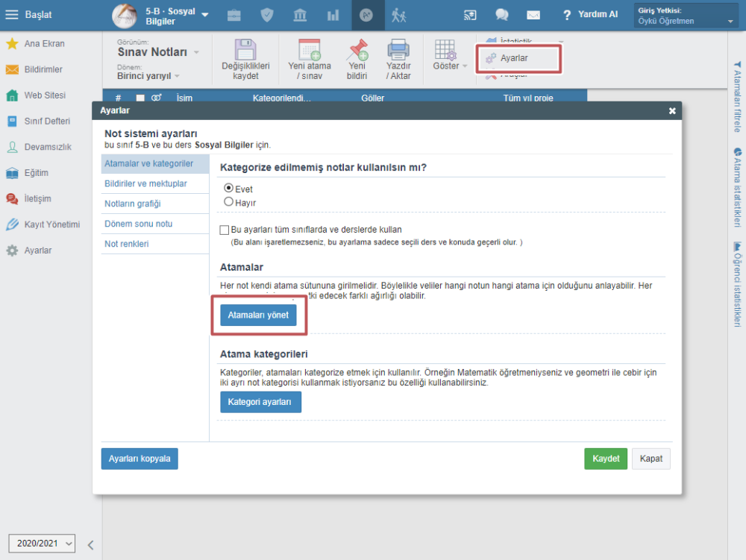The height and width of the screenshot is (560, 746).
Task: Open the Giriş Yetkisi dropdown
Action: click(x=686, y=16)
